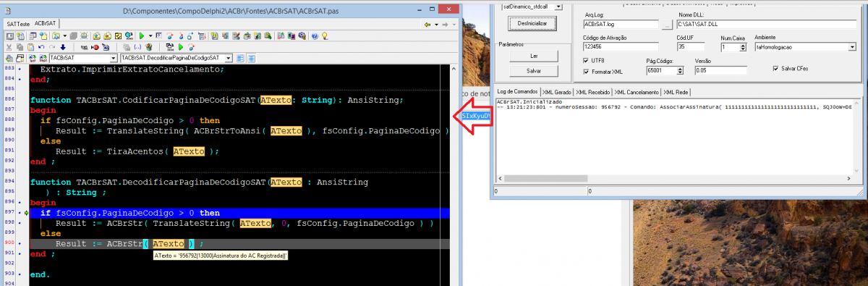Click the Pág.Código value field 65001
Image resolution: width=868 pixels, height=286 pixels.
click(x=661, y=71)
